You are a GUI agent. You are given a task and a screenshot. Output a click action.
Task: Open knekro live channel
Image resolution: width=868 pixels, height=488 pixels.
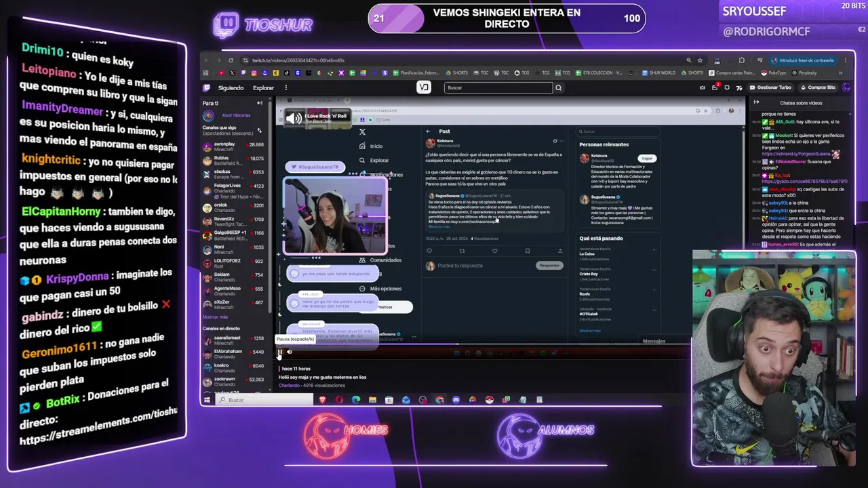click(234, 368)
